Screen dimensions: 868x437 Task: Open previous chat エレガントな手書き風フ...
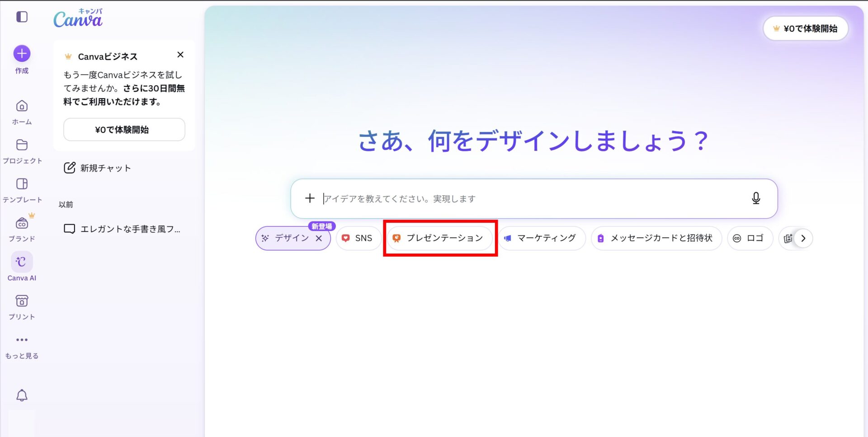pyautogui.click(x=122, y=229)
